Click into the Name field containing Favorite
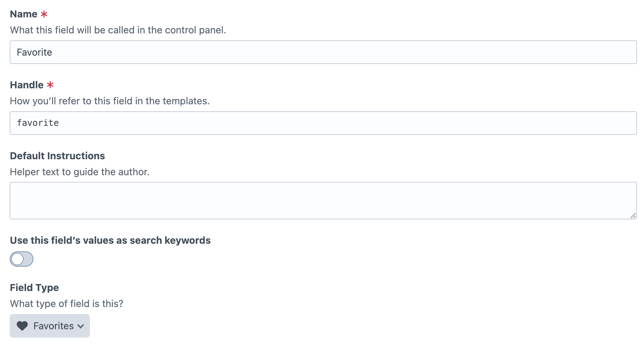The width and height of the screenshot is (644, 347). pyautogui.click(x=323, y=52)
